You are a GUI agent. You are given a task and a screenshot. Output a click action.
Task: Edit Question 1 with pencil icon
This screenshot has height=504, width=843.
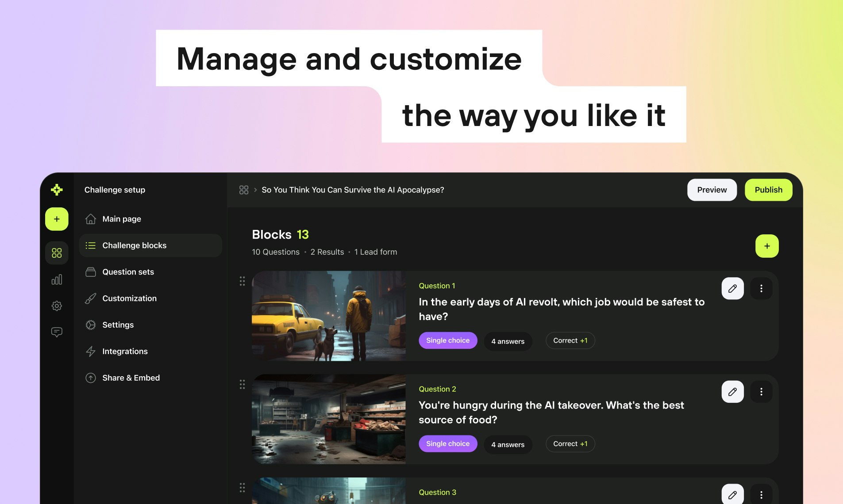coord(733,288)
